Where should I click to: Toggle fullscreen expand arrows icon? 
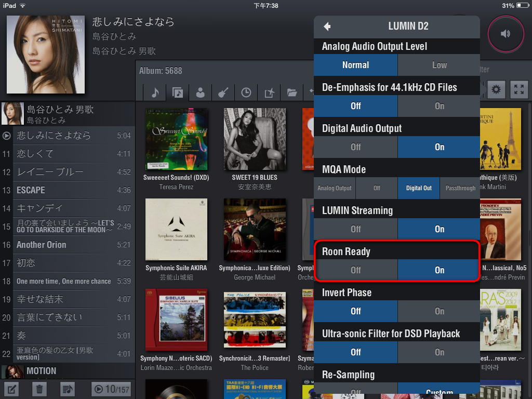click(x=519, y=90)
